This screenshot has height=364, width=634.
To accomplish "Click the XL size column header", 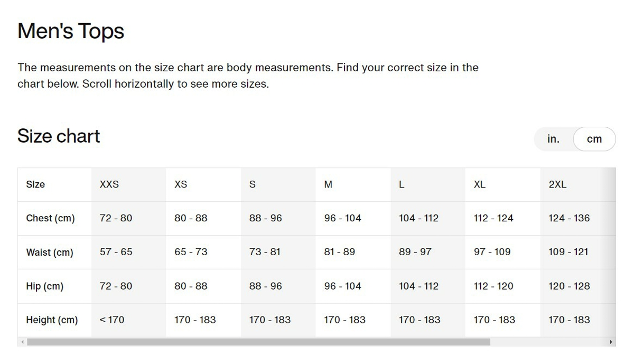I will coord(480,184).
